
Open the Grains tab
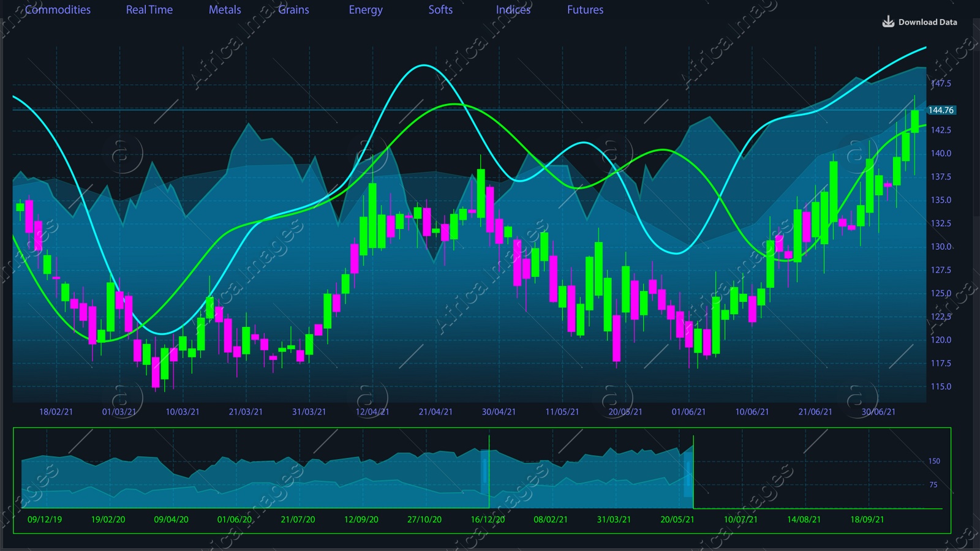(x=293, y=10)
